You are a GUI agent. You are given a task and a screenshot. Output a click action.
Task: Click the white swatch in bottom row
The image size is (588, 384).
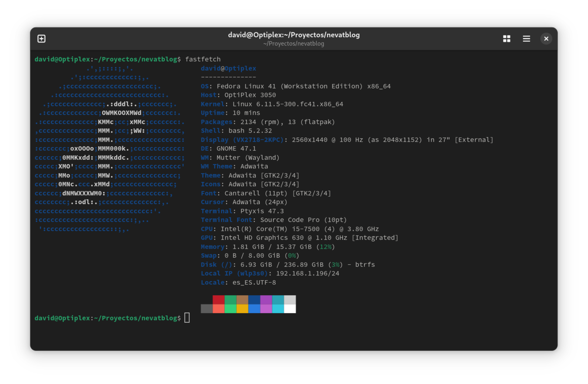[290, 309]
